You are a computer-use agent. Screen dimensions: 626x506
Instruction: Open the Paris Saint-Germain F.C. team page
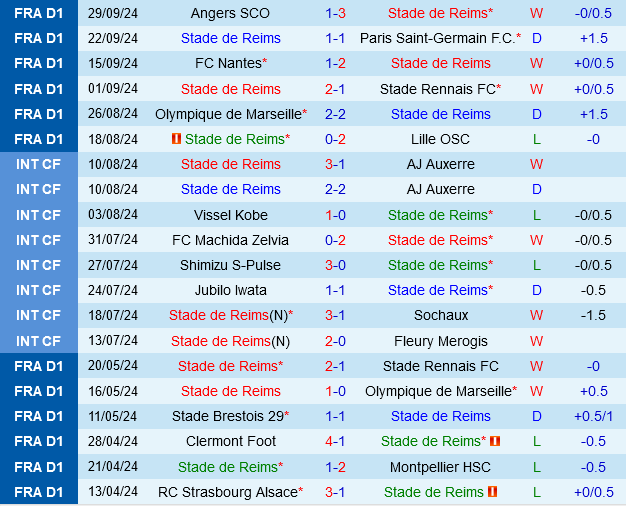(436, 38)
